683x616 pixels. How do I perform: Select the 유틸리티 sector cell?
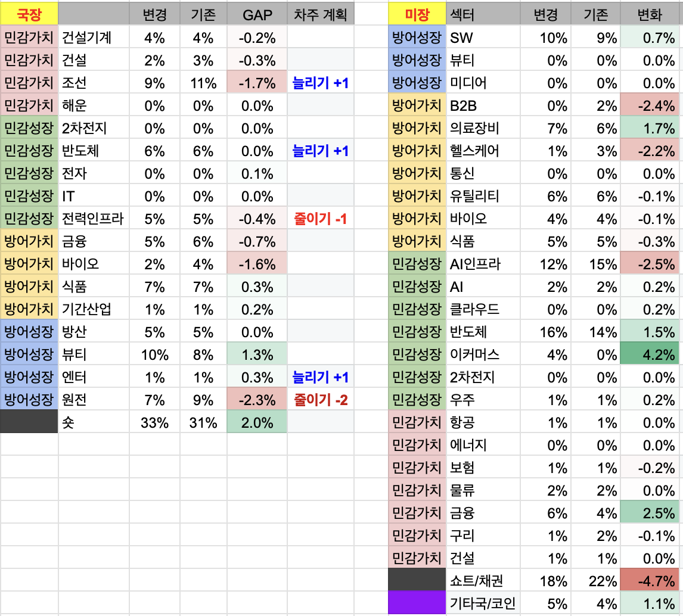pyautogui.click(x=483, y=195)
